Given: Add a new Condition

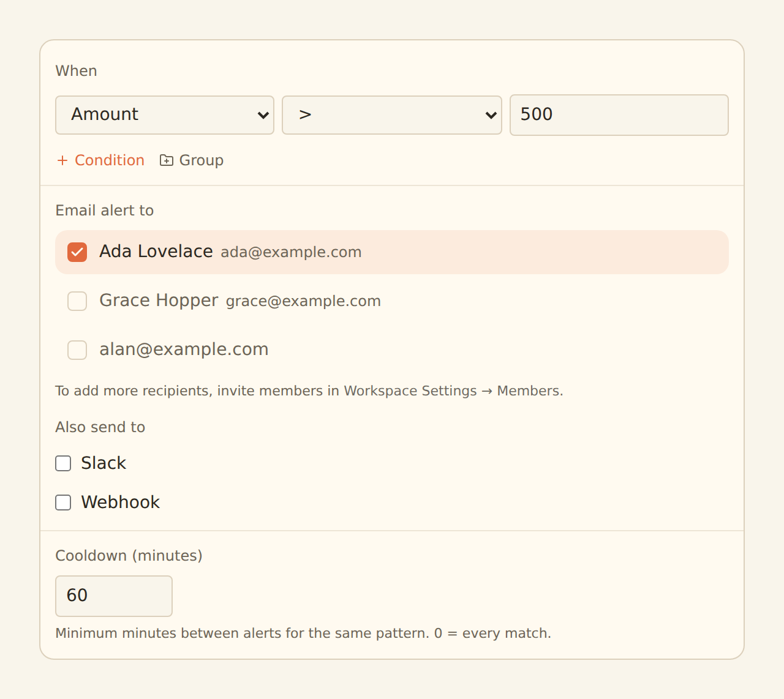Looking at the screenshot, I should point(101,160).
